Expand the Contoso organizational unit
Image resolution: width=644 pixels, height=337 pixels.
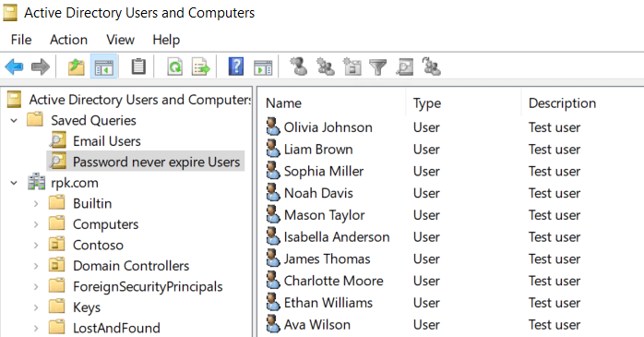coord(36,245)
